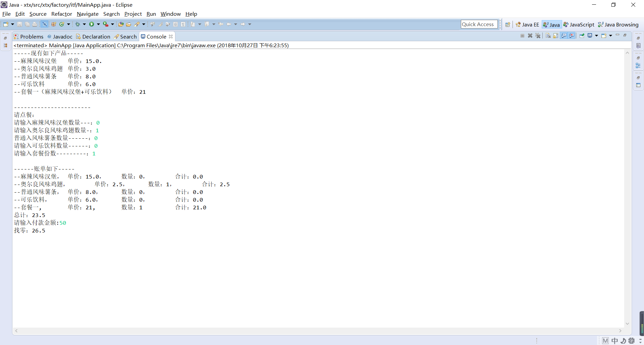This screenshot has height=345, width=644.
Task: Switch to the JavaScript perspective
Action: 579,24
